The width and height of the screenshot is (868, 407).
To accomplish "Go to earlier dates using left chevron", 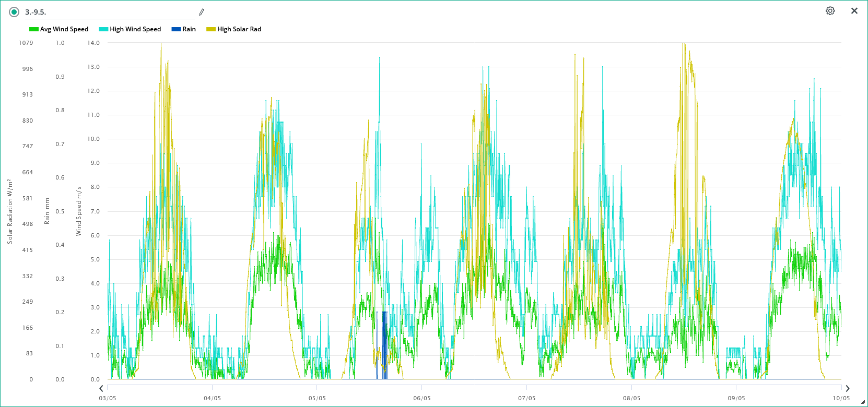I will [x=101, y=388].
